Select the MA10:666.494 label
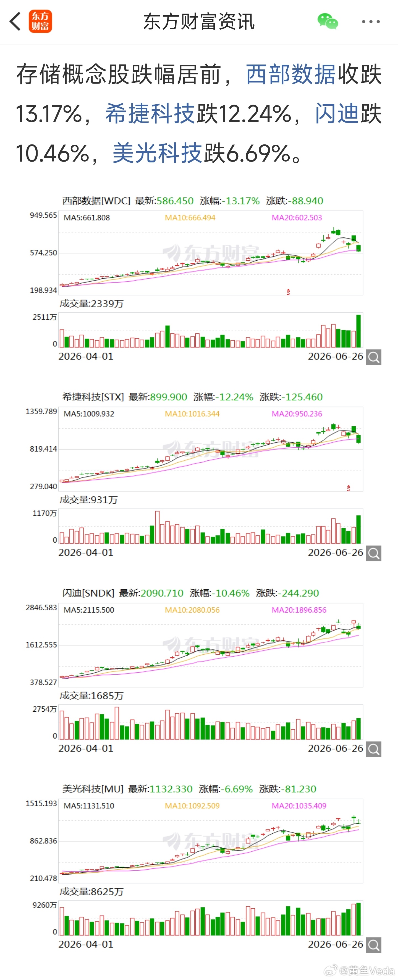 click(x=190, y=217)
